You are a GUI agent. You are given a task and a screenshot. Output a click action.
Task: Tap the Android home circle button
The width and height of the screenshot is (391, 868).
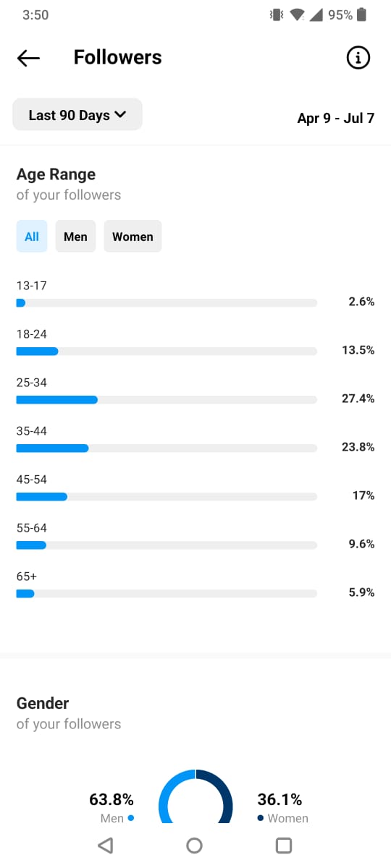(x=194, y=845)
